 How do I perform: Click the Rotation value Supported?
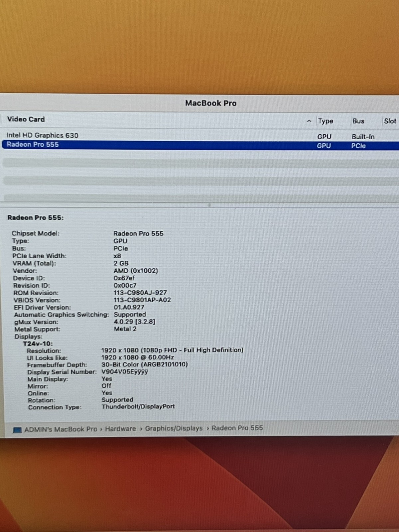pos(117,400)
